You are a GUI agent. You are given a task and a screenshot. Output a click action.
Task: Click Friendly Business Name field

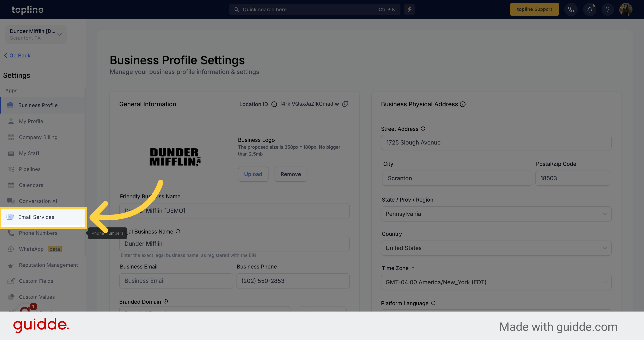tap(234, 211)
